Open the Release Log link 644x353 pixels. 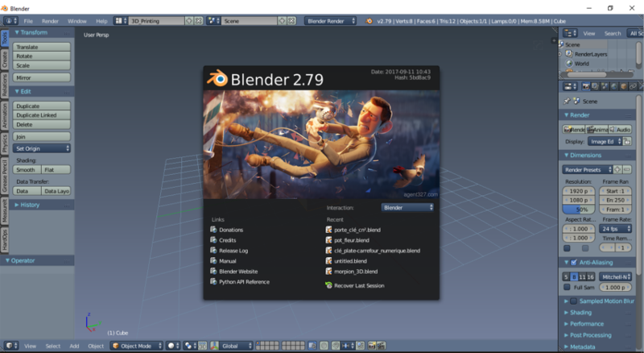[233, 251]
